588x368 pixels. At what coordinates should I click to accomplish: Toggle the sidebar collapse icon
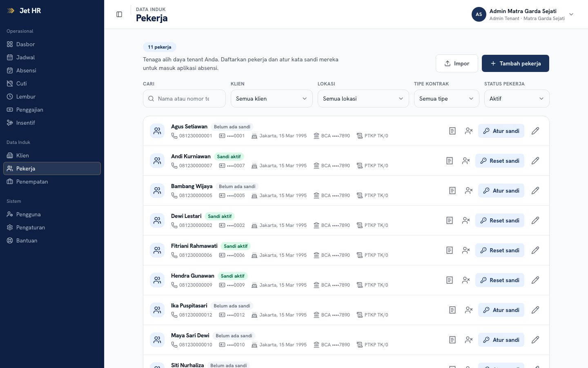coord(119,14)
